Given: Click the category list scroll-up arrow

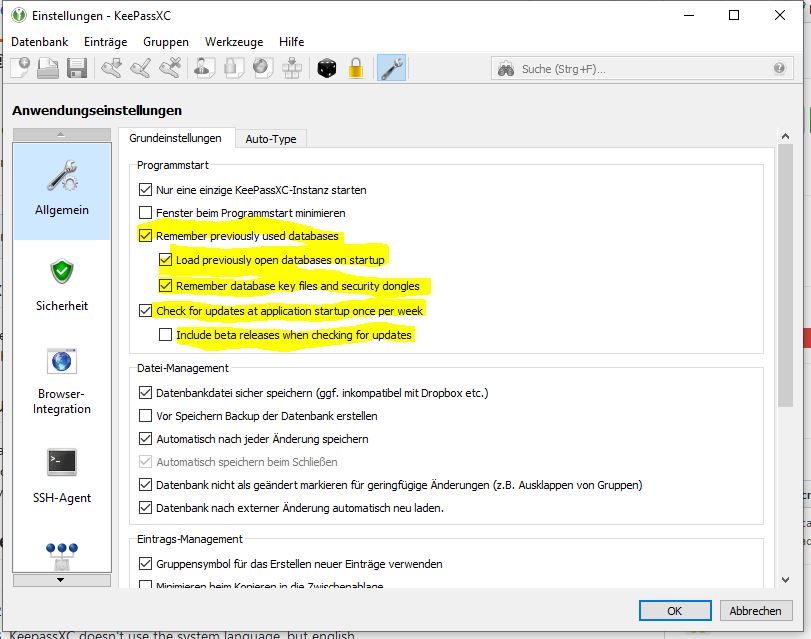Looking at the screenshot, I should click(62, 135).
